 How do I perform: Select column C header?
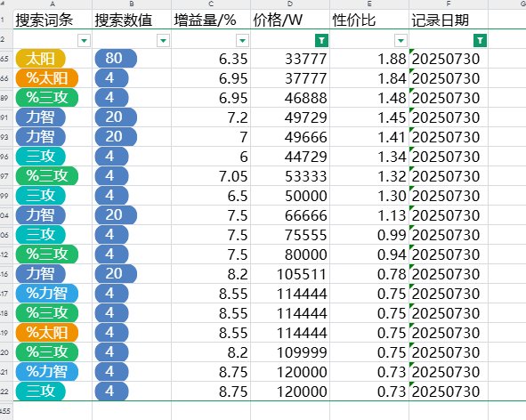(211, 4)
